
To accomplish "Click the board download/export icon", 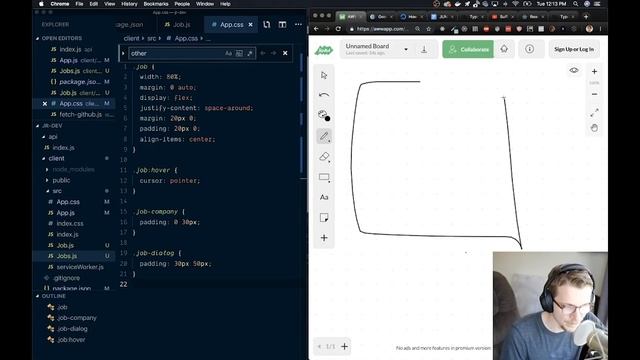I will [424, 49].
